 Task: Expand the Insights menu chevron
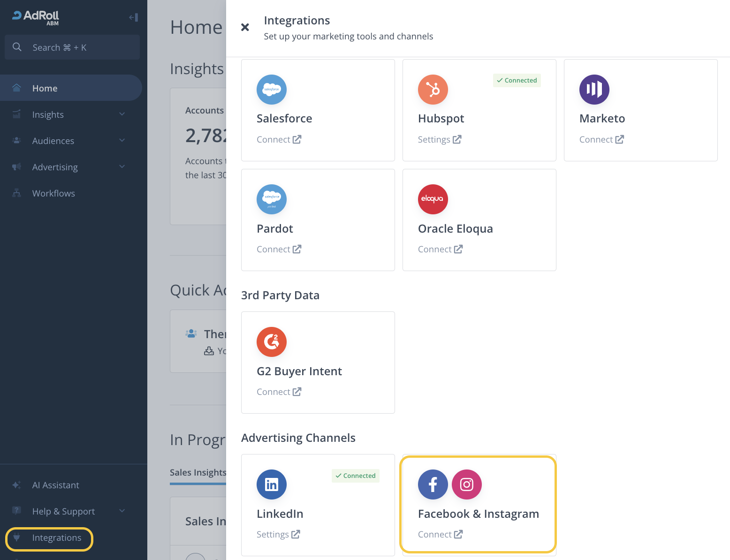pos(122,114)
